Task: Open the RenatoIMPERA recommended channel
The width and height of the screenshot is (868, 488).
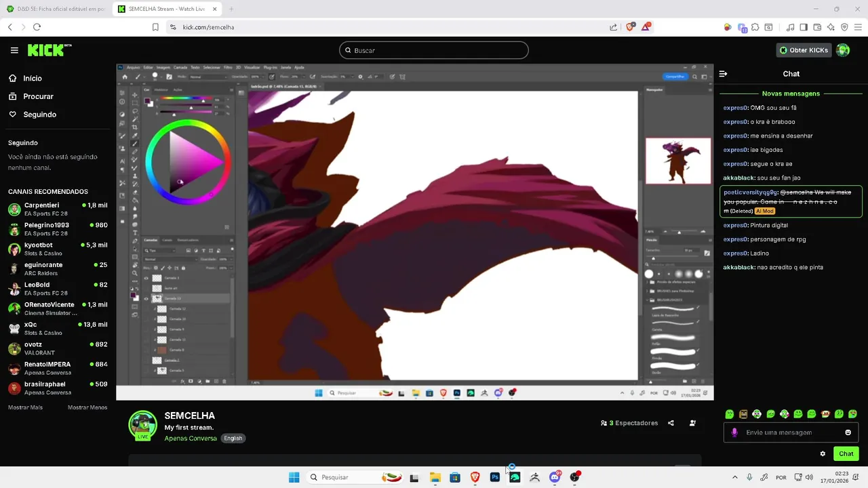Action: click(58, 368)
